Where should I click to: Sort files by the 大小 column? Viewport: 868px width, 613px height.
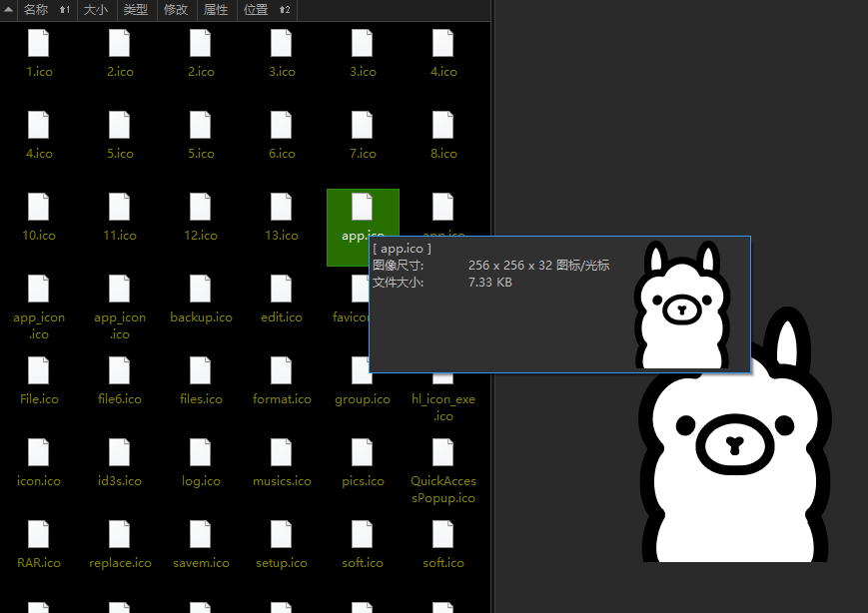tap(96, 10)
